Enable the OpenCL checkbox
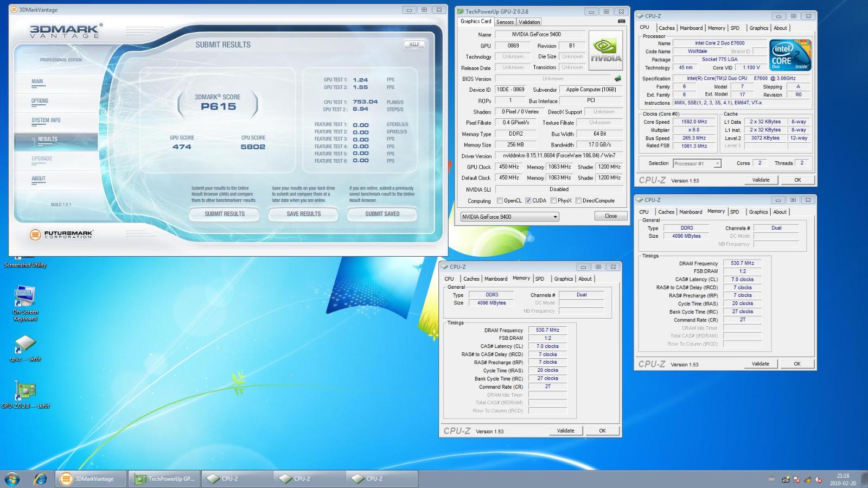Screen dimensions: 868x488 click(500, 200)
